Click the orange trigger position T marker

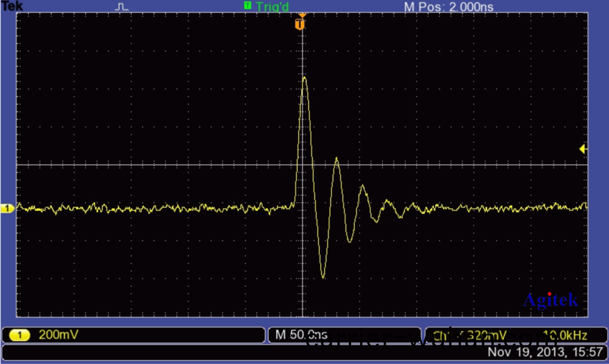(x=300, y=24)
